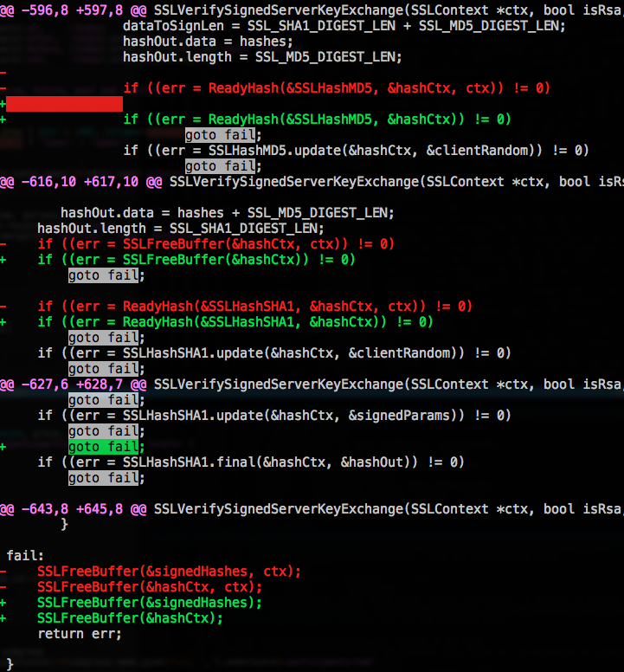This screenshot has height=672, width=624.
Task: Click the SSLHashSHA1.final hashOut line
Action: [250, 462]
